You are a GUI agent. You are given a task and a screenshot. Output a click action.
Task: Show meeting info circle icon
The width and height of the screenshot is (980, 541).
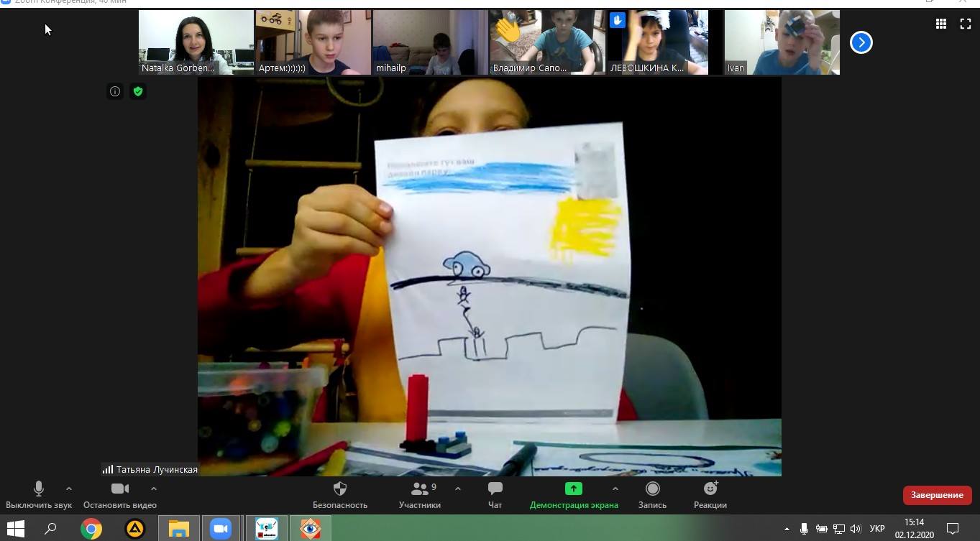(115, 91)
